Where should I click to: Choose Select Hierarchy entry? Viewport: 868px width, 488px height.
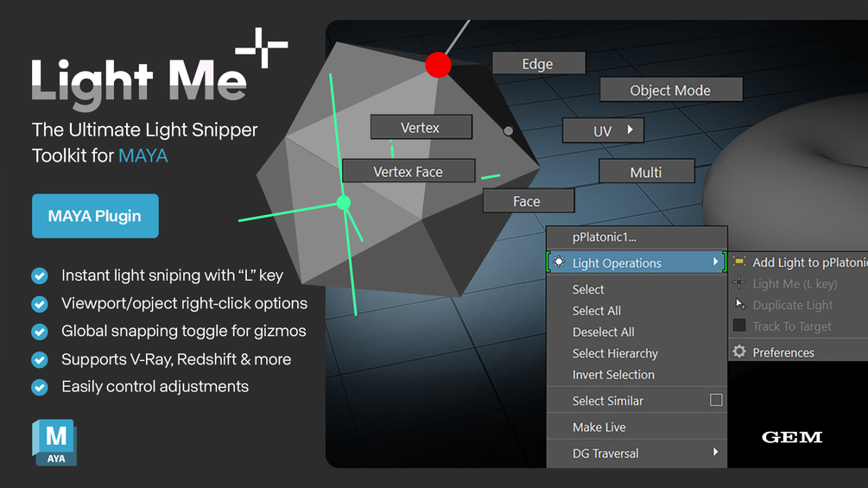pyautogui.click(x=615, y=353)
